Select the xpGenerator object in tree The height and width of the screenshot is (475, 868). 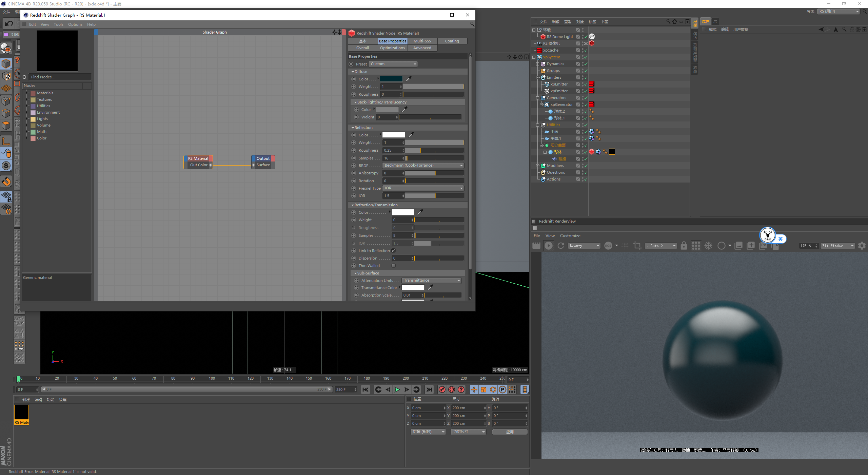tap(561, 104)
